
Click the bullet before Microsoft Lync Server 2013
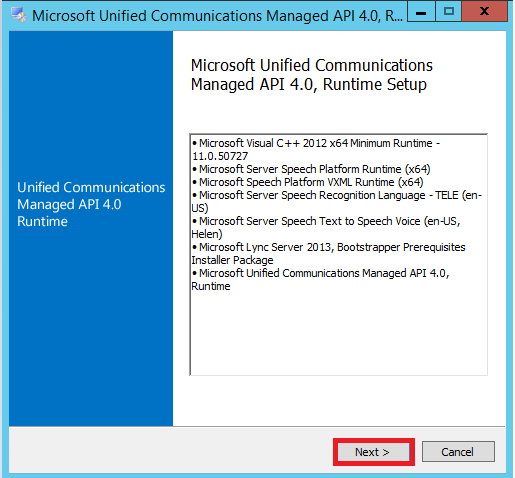[x=195, y=247]
